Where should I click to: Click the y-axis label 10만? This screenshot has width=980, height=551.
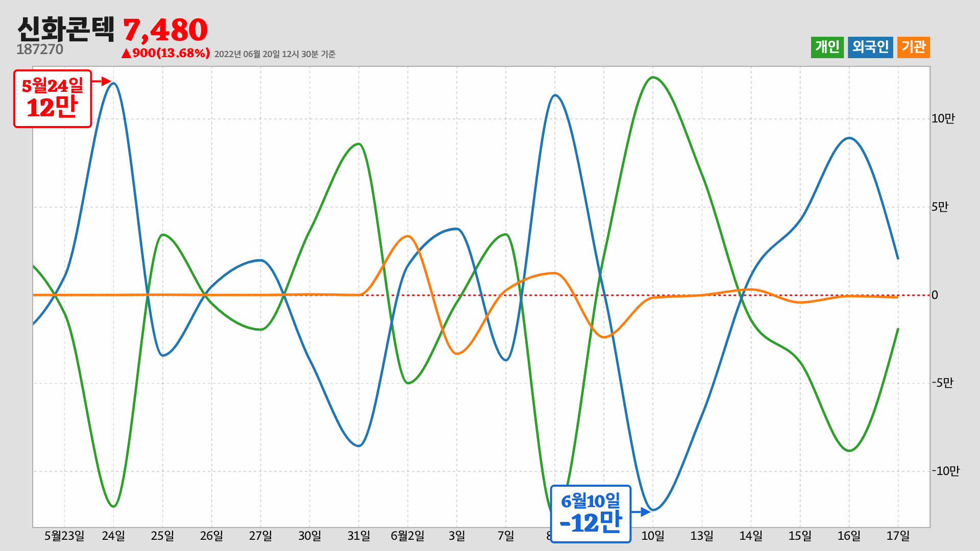(x=943, y=118)
